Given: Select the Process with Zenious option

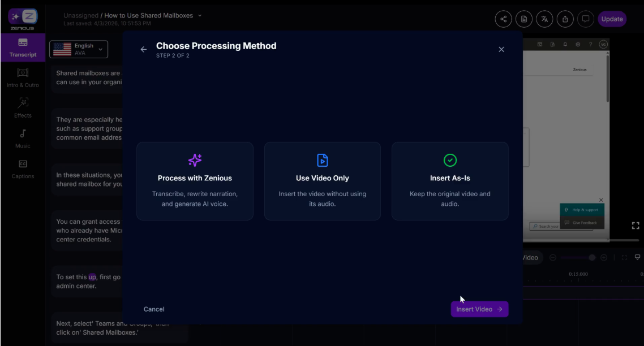Looking at the screenshot, I should tap(195, 181).
